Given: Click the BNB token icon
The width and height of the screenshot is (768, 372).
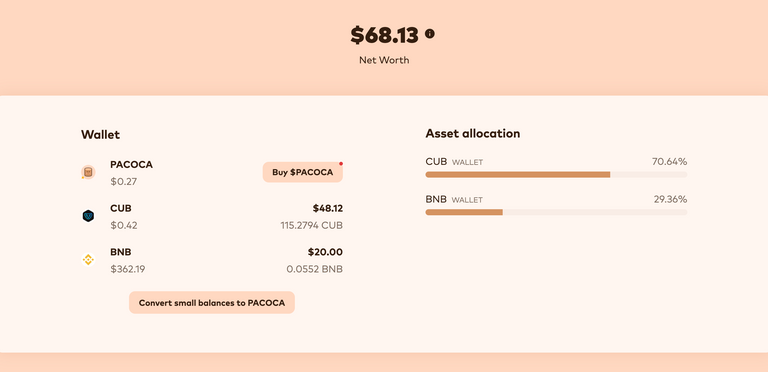Looking at the screenshot, I should [88, 260].
